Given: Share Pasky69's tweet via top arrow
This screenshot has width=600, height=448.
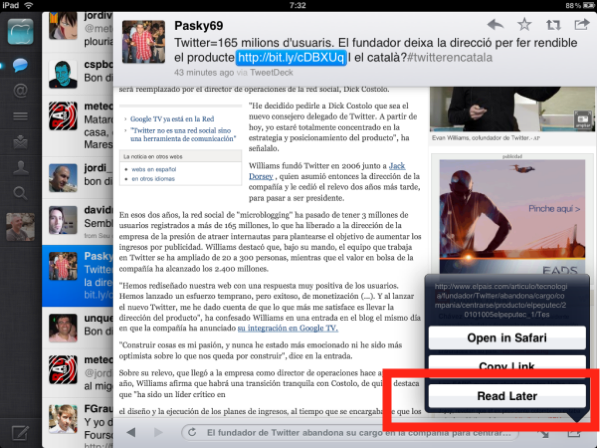Looking at the screenshot, I should click(582, 24).
